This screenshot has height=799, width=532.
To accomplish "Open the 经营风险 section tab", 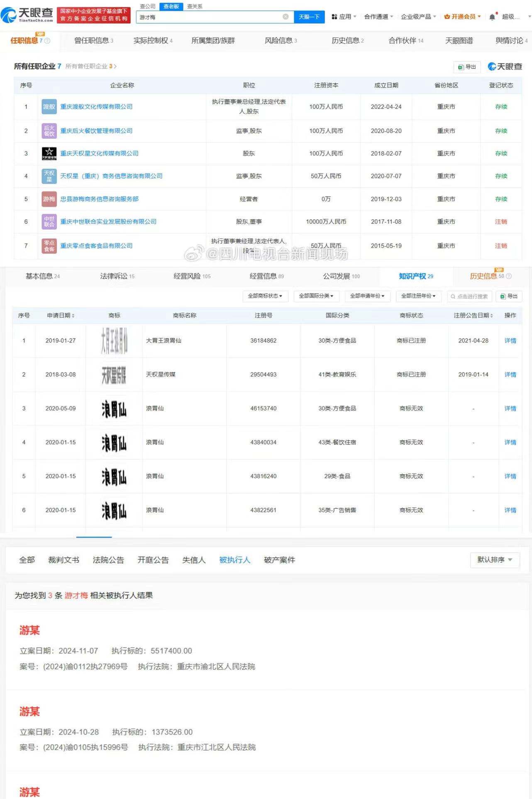I will click(x=192, y=276).
